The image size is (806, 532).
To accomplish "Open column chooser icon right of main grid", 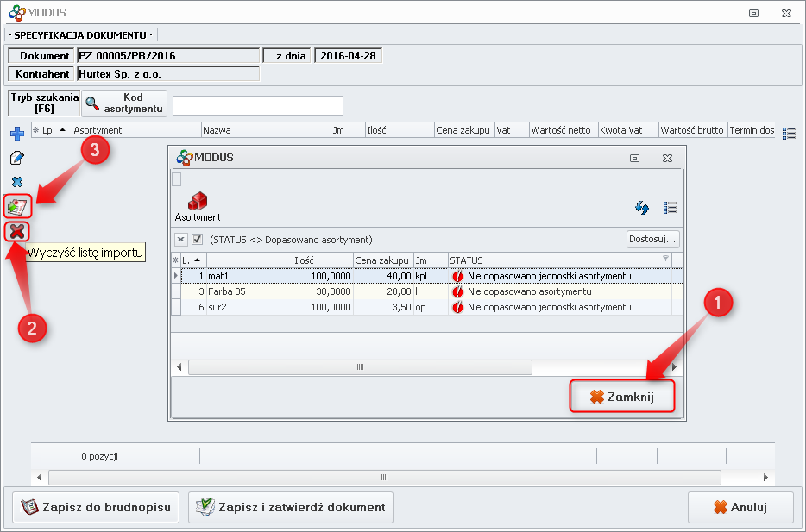I will (789, 133).
